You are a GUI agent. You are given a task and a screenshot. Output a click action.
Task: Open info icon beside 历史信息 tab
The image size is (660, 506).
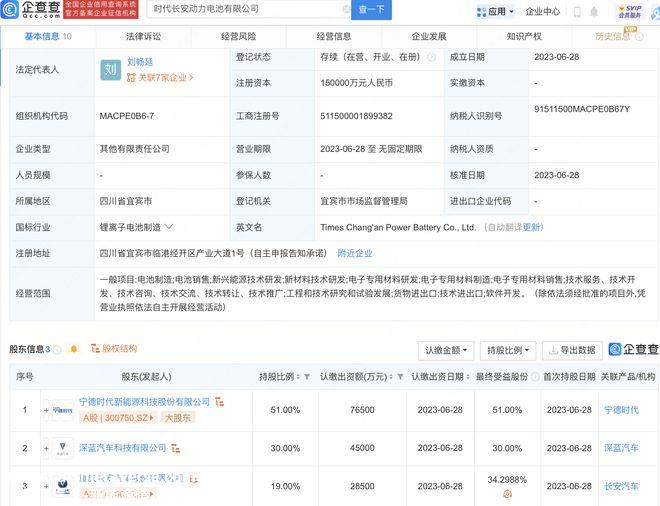click(639, 37)
